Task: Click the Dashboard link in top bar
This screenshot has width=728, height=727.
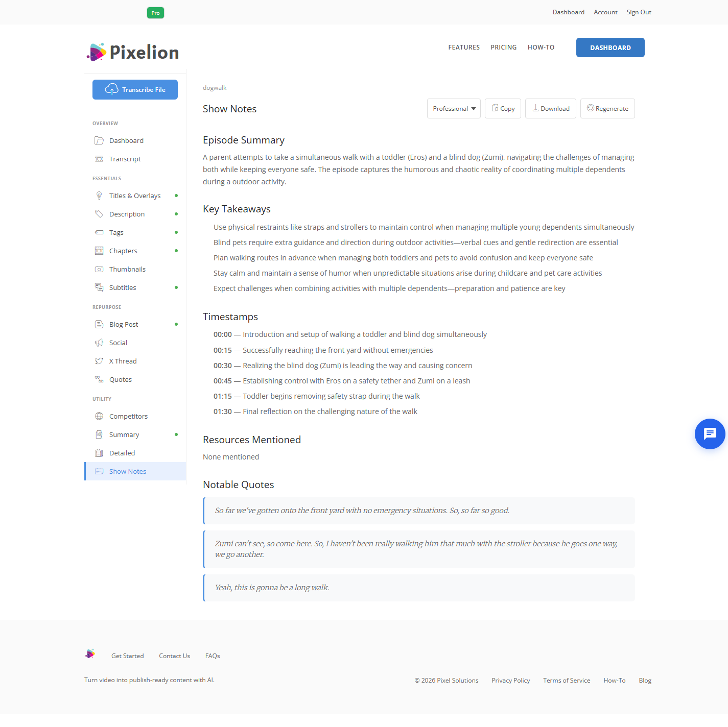Action: coord(569,12)
